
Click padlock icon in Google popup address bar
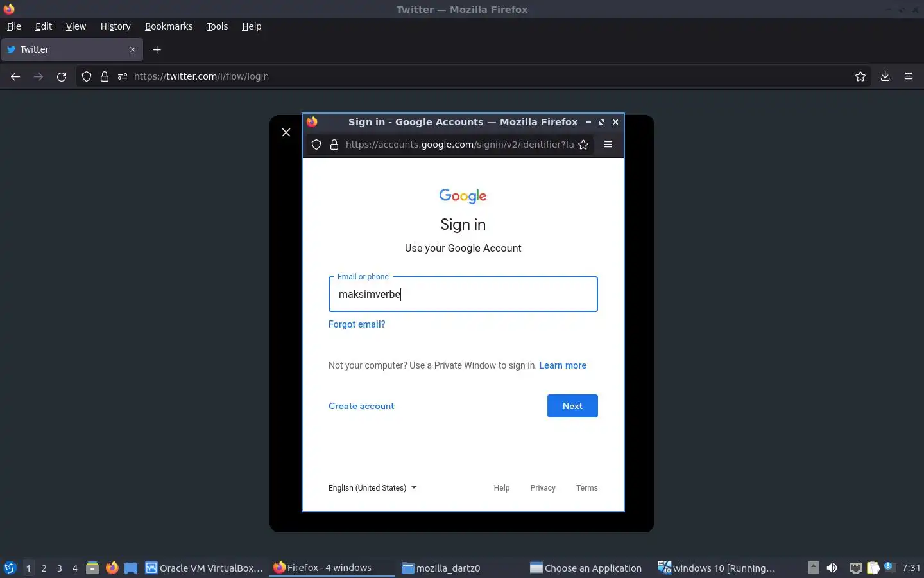coord(334,144)
